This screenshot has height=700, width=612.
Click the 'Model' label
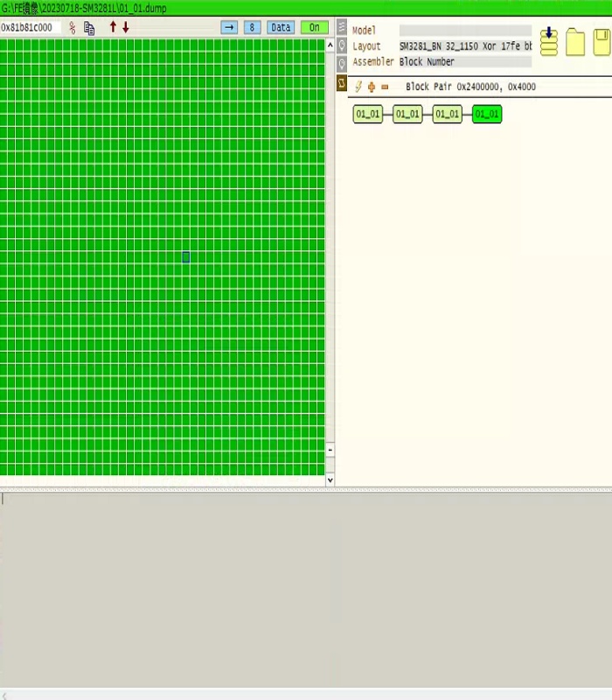pos(364,31)
